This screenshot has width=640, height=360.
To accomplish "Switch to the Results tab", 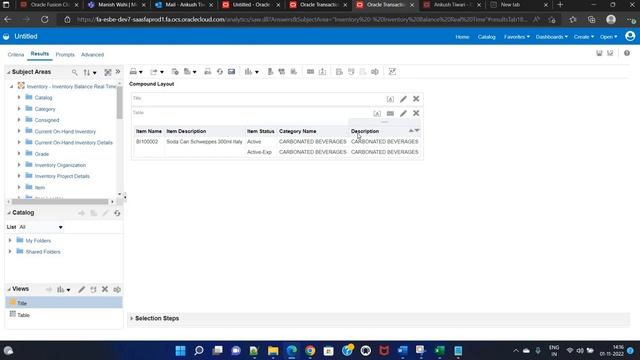I will coord(40,54).
